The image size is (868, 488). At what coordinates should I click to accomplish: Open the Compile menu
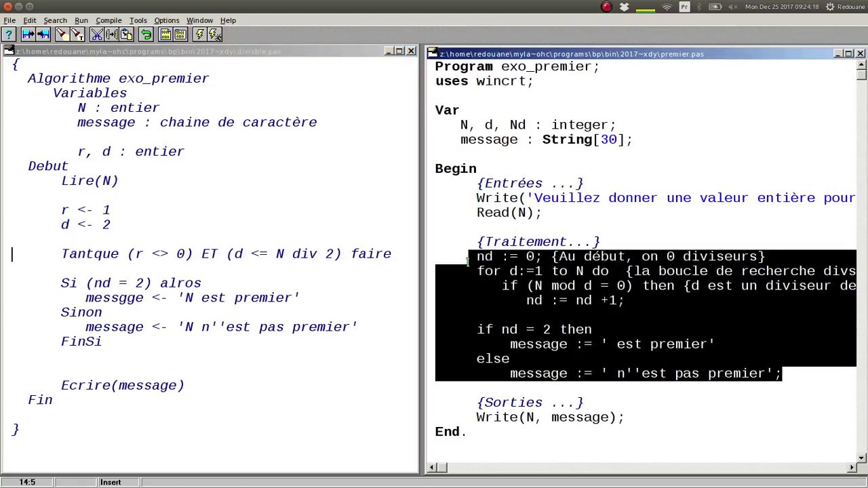(x=108, y=20)
